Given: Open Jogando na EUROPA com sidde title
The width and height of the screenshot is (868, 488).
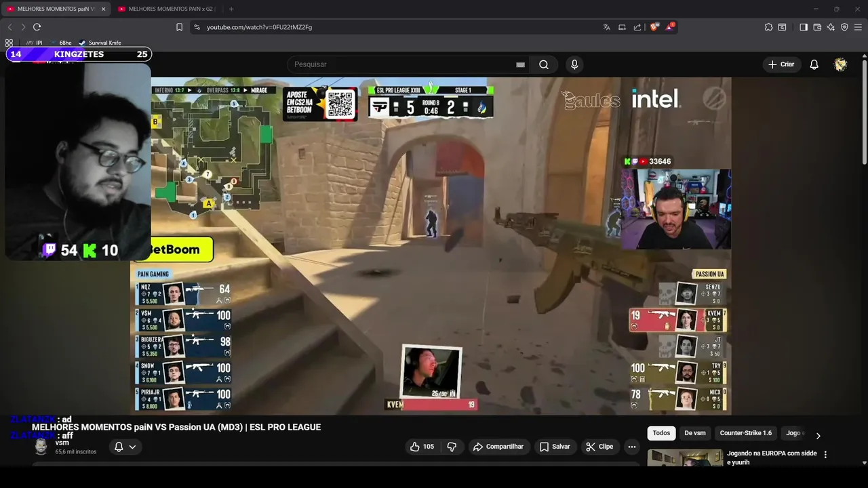Looking at the screenshot, I should [772, 457].
